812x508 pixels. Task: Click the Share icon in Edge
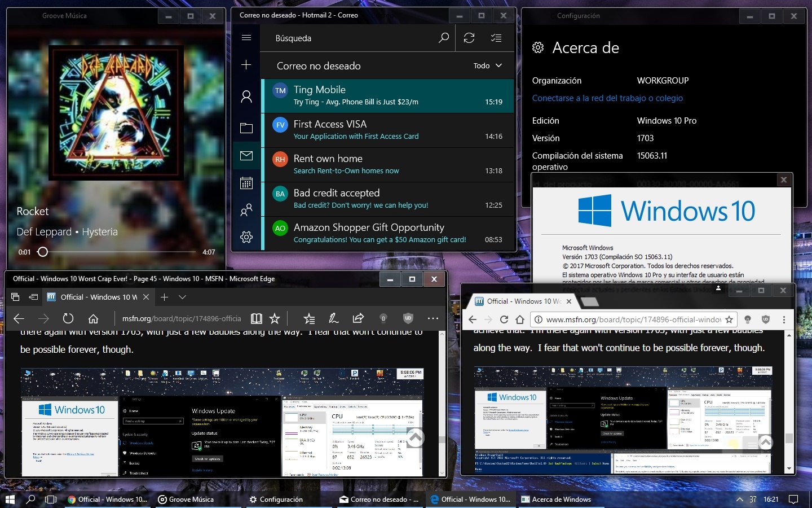(x=358, y=318)
